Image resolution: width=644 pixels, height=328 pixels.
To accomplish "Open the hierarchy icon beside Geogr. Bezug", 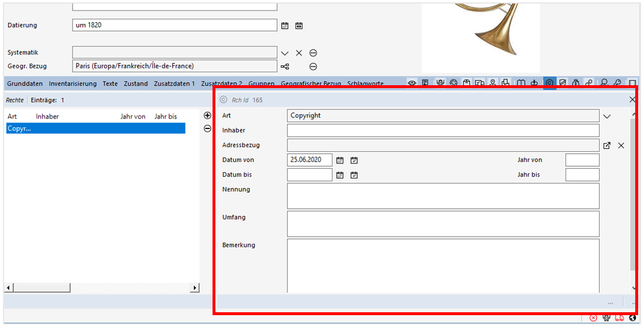I will pos(285,67).
